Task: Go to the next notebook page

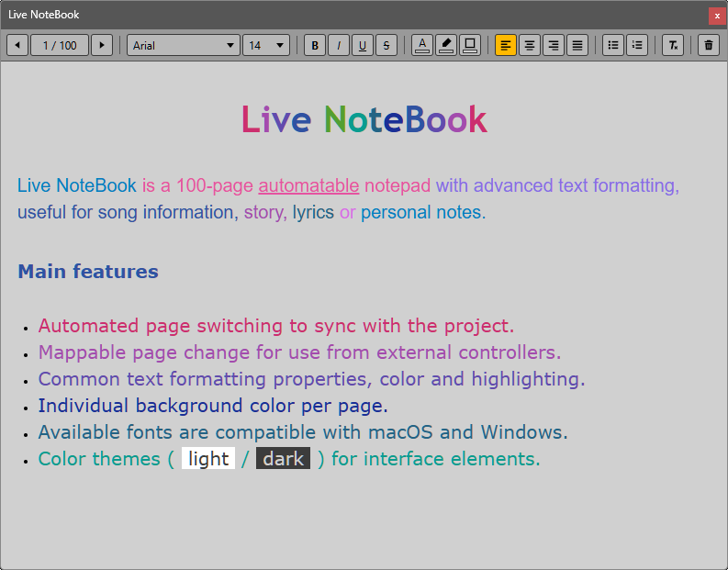Action: (x=102, y=46)
